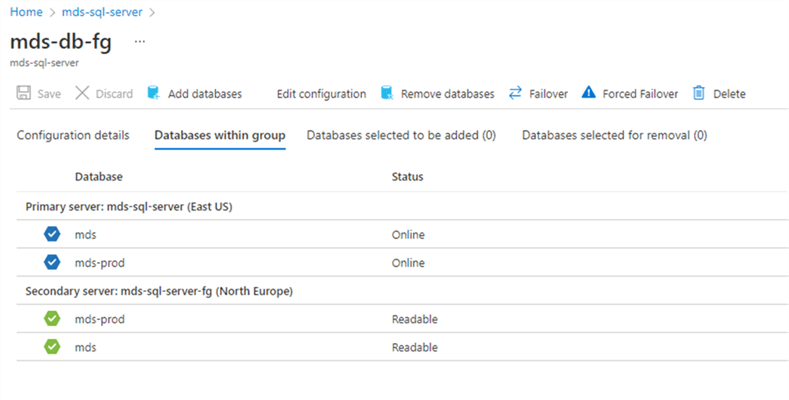Viewport: 789px width, 400px height.
Task: Open mds-sql-server breadcrumb link
Action: coord(102,12)
